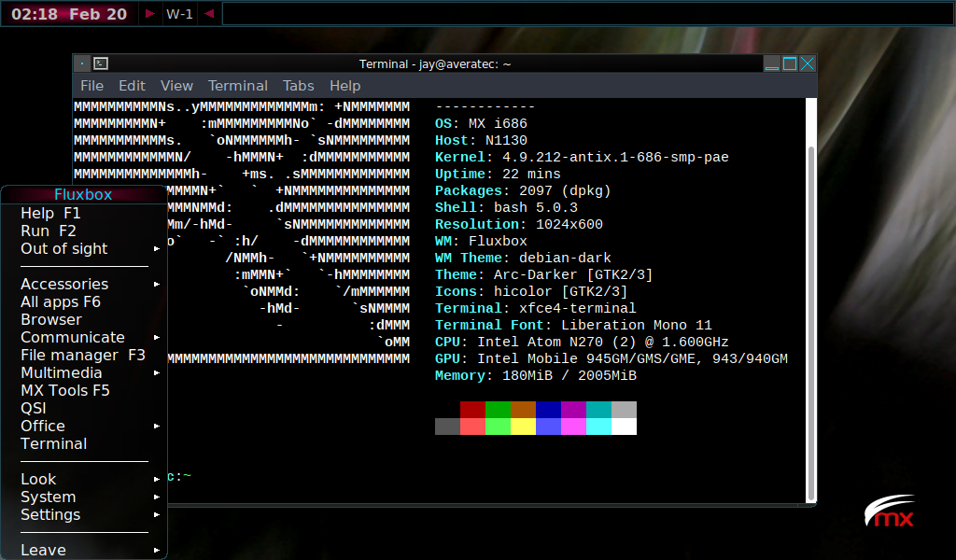Click previous workspace arrow in toolbar

[209, 13]
